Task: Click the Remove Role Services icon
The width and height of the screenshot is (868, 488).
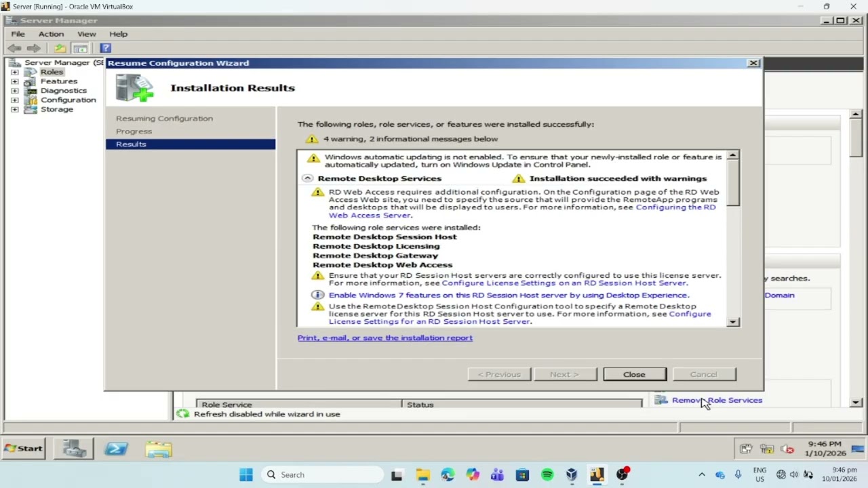Action: 661,401
